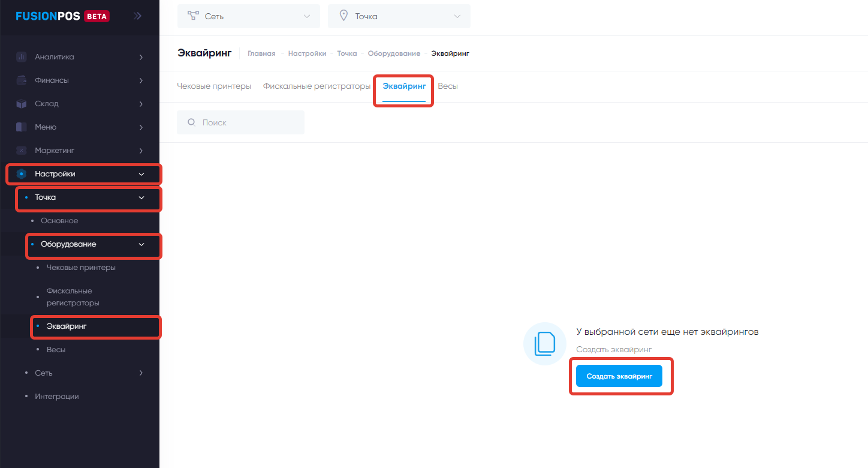The width and height of the screenshot is (868, 468).
Task: Click the Menu book icon in sidebar
Action: (22, 127)
